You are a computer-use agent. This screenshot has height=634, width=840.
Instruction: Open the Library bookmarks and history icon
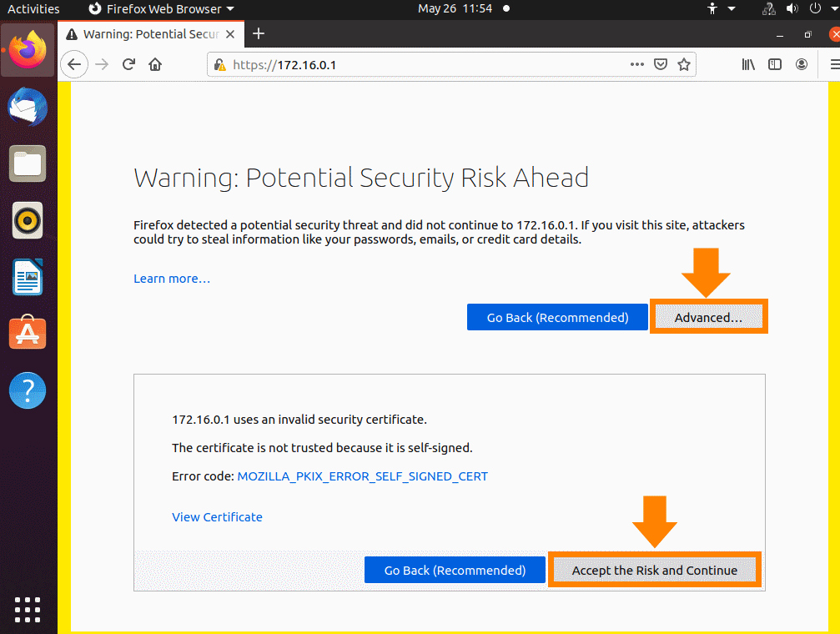click(x=748, y=64)
